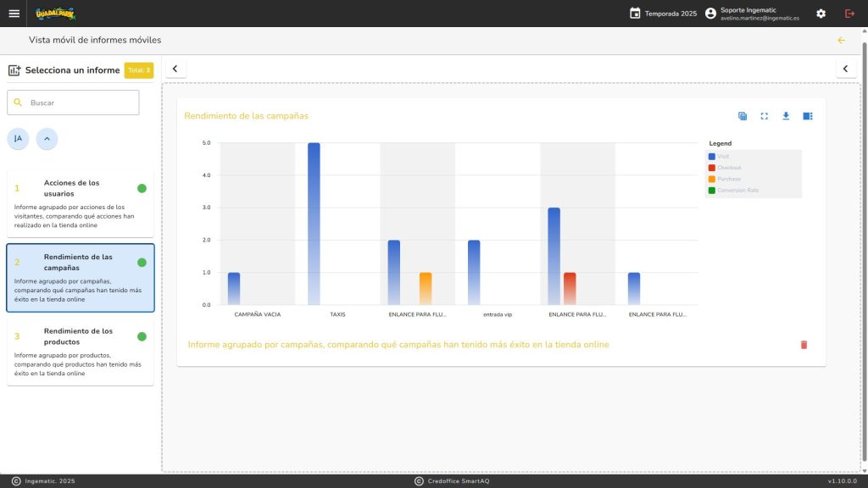
Task: Click the red logout icon
Action: click(x=849, y=14)
